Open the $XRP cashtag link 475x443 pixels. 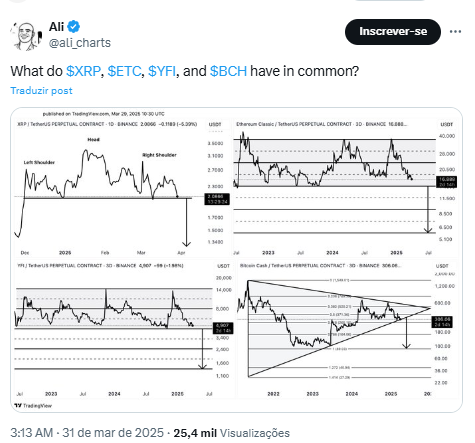[x=83, y=71]
